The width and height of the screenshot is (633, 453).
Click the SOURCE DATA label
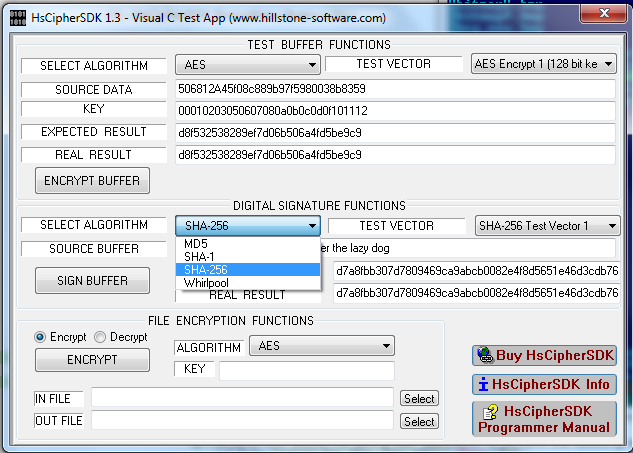coord(94,90)
